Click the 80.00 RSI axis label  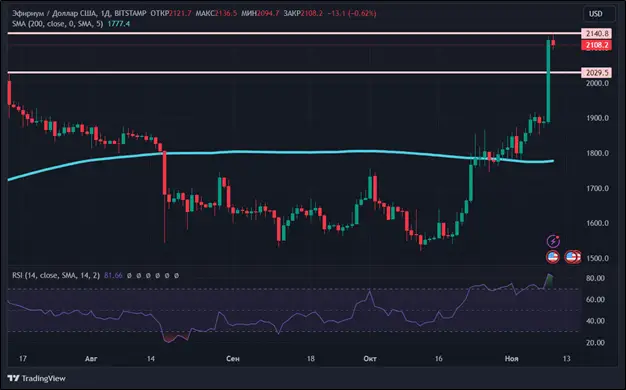pos(595,278)
